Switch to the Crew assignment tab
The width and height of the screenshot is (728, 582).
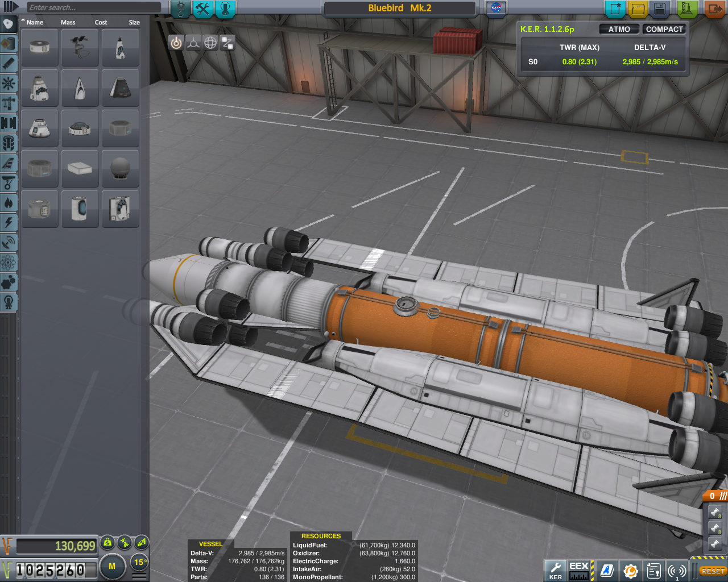tap(225, 9)
